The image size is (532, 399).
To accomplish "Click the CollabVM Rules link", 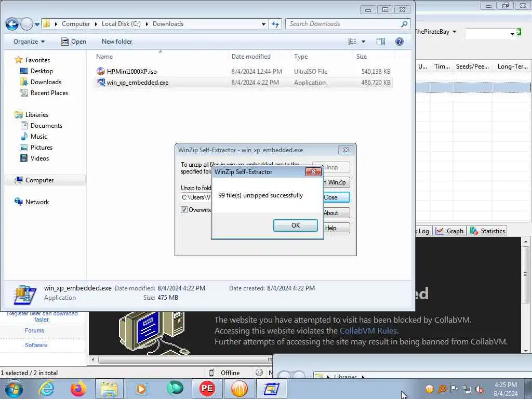I will click(x=368, y=331).
